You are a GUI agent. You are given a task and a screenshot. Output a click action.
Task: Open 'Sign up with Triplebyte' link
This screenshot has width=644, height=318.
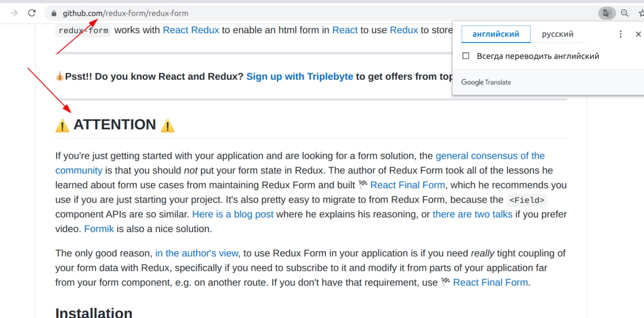point(299,77)
